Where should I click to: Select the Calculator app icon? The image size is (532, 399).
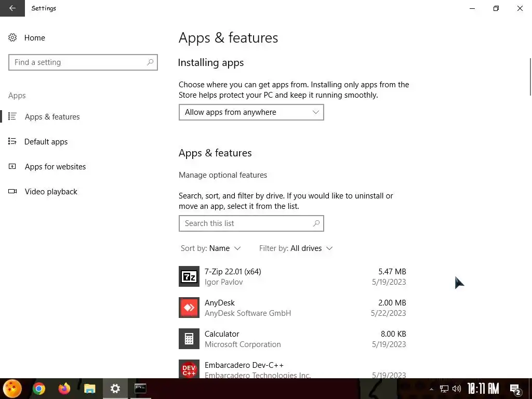coord(189,339)
